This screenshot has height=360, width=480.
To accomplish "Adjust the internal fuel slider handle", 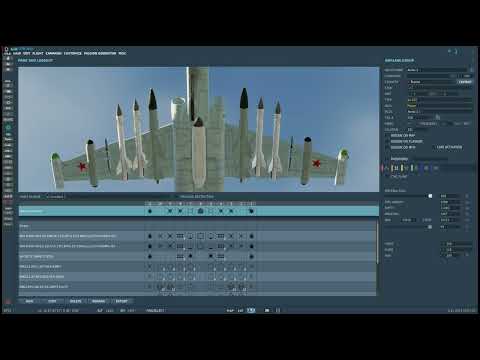I will tap(430, 196).
